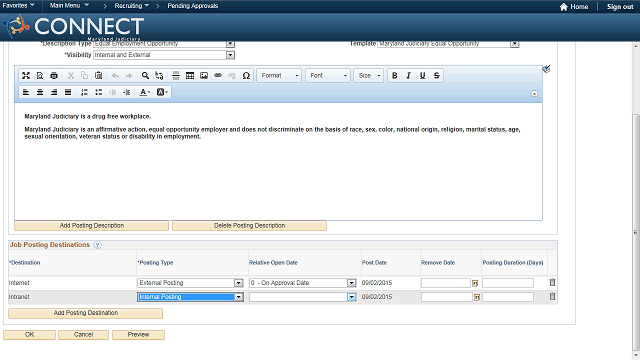Click the Preview document icon in editor toolbar
Image resolution: width=640 pixels, height=360 pixels.
point(40,76)
